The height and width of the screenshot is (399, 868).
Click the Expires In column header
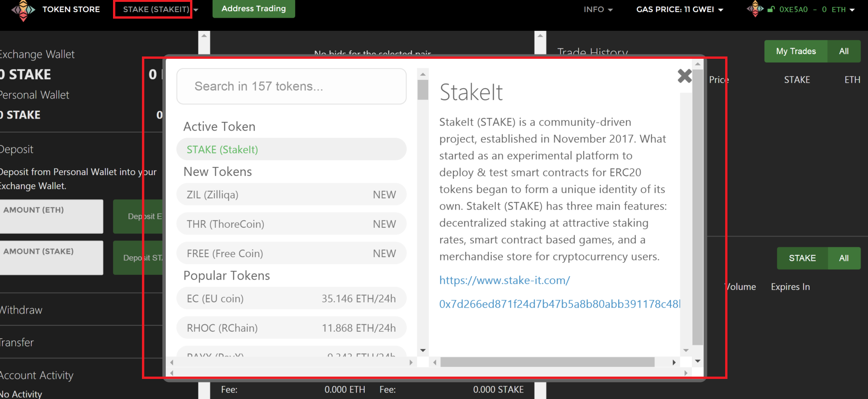point(790,287)
